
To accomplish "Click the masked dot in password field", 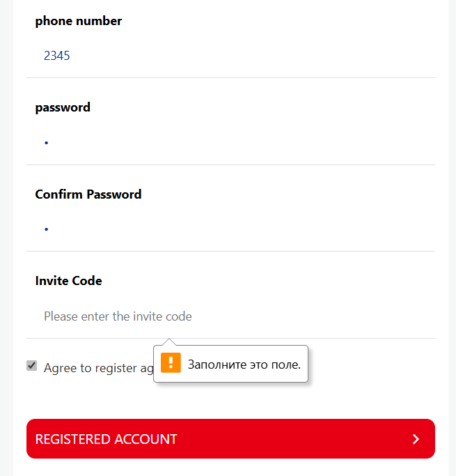I will (x=46, y=143).
